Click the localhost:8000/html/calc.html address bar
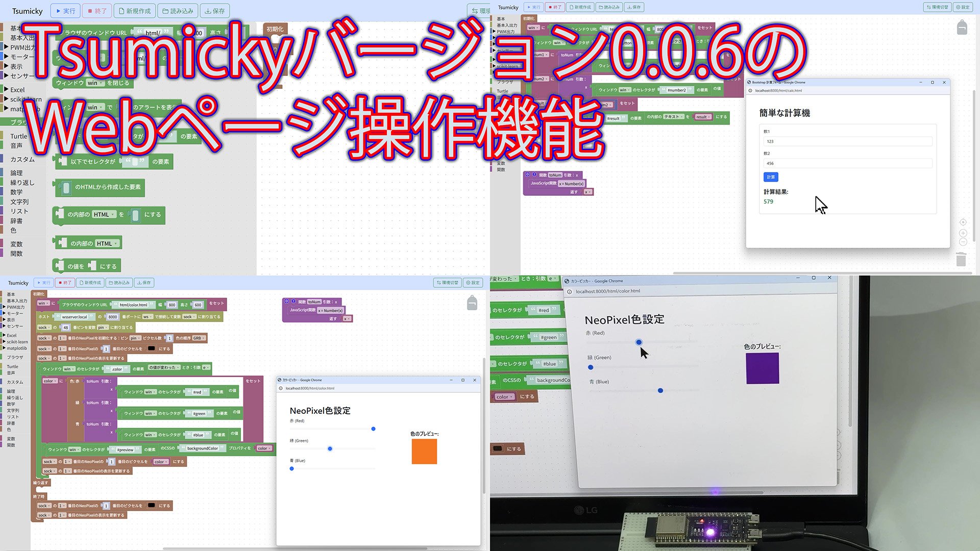Screen dimensions: 980x551 [848, 91]
